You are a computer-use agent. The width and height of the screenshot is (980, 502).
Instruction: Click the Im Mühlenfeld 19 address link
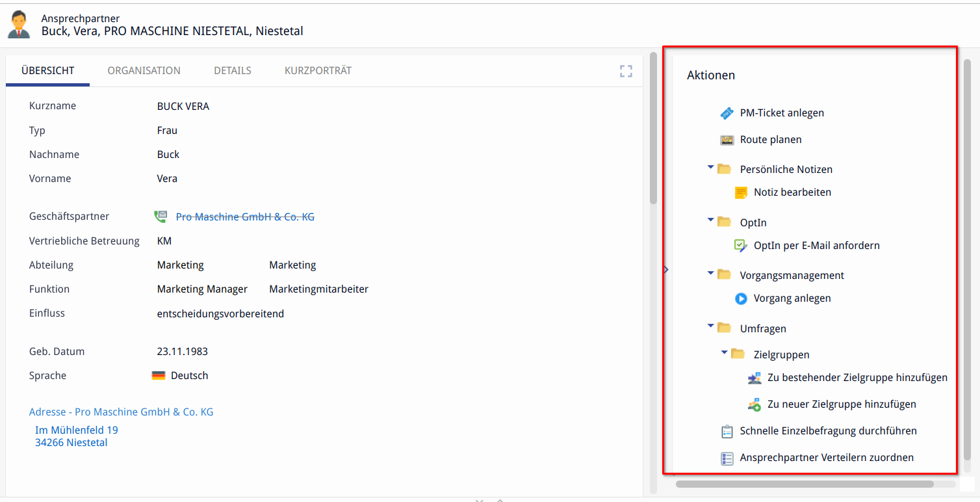[77, 430]
